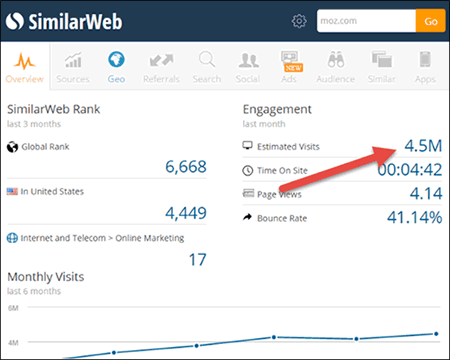
Task: Click the clock icon beside Time On Site
Action: [x=247, y=171]
